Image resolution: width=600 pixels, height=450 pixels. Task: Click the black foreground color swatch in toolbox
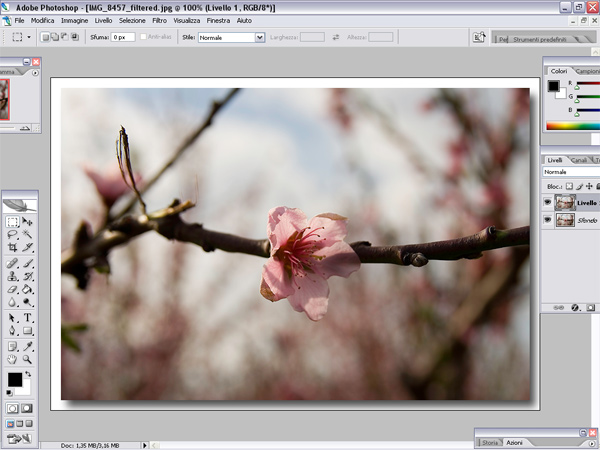point(14,379)
